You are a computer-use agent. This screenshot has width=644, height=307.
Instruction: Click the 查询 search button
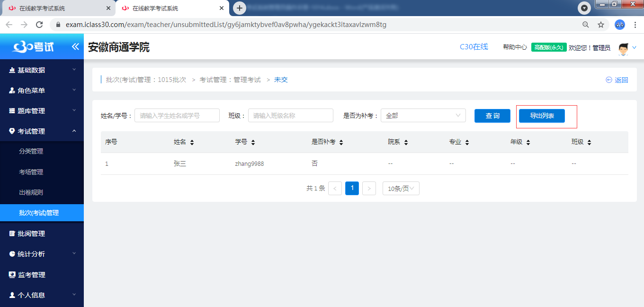click(x=492, y=115)
